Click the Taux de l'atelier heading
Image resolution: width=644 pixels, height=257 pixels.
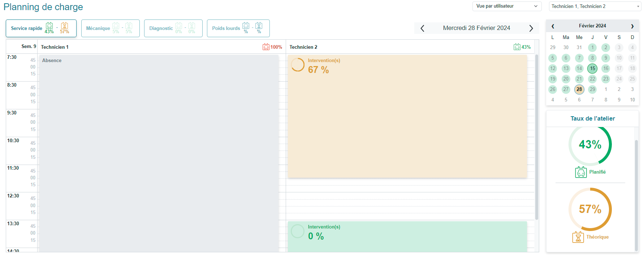[593, 118]
